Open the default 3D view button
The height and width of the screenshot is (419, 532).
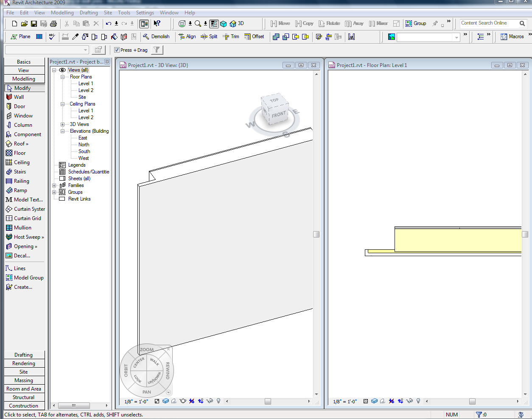tap(237, 24)
